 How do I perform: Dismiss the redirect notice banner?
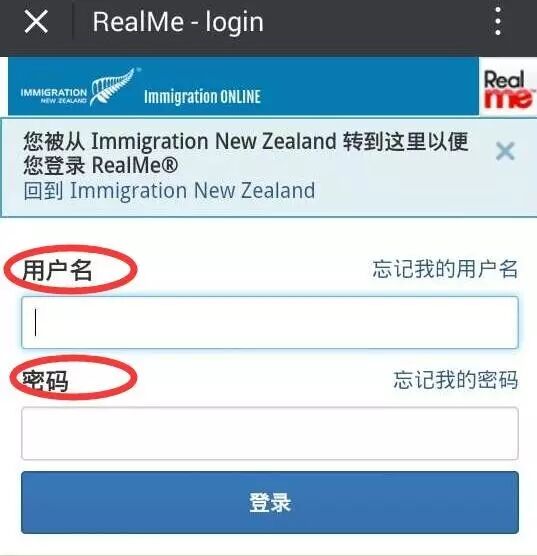pos(505,151)
